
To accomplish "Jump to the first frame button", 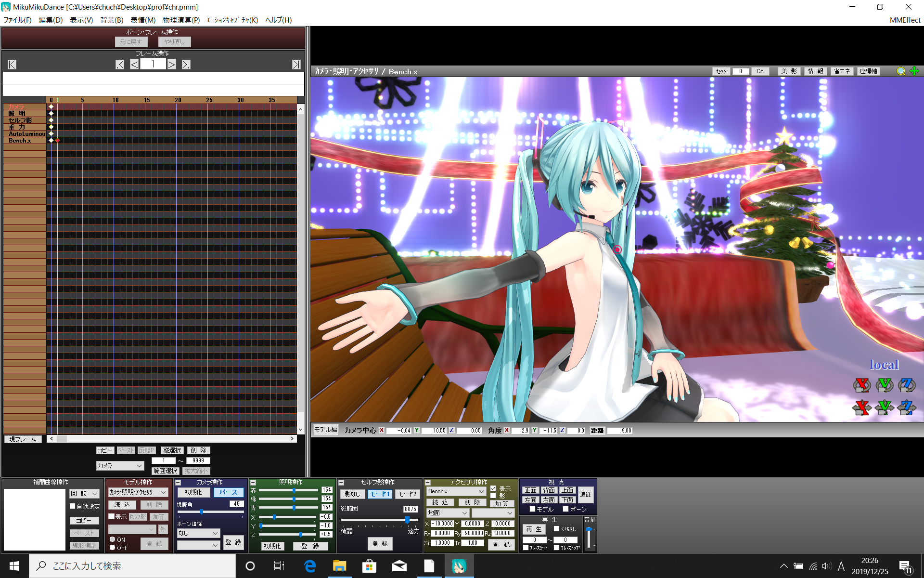I will 12,65.
